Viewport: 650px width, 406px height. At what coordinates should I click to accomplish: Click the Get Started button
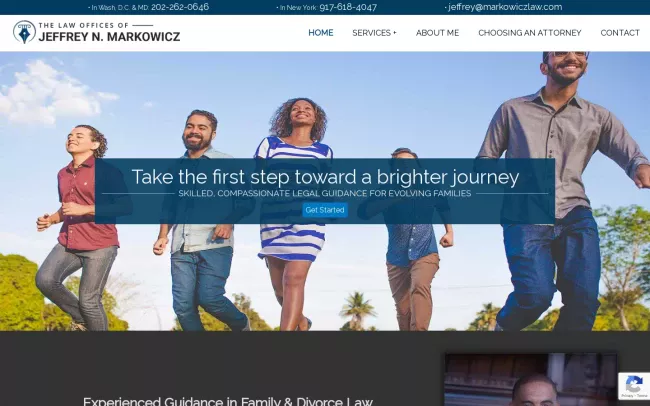[325, 210]
